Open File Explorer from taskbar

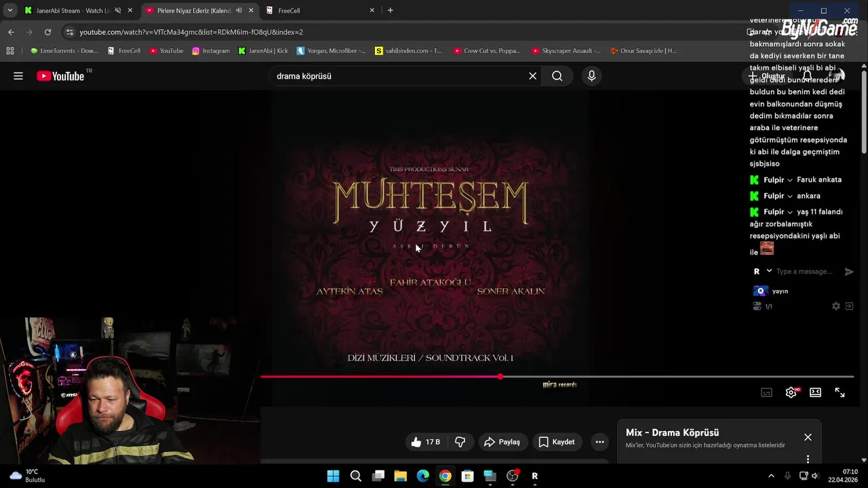400,476
